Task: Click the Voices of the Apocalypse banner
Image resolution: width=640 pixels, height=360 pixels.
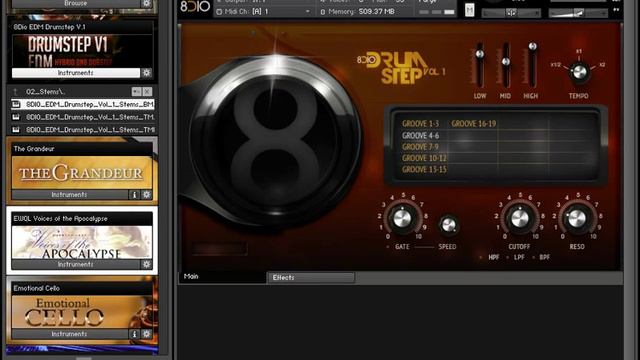Action: tap(82, 242)
